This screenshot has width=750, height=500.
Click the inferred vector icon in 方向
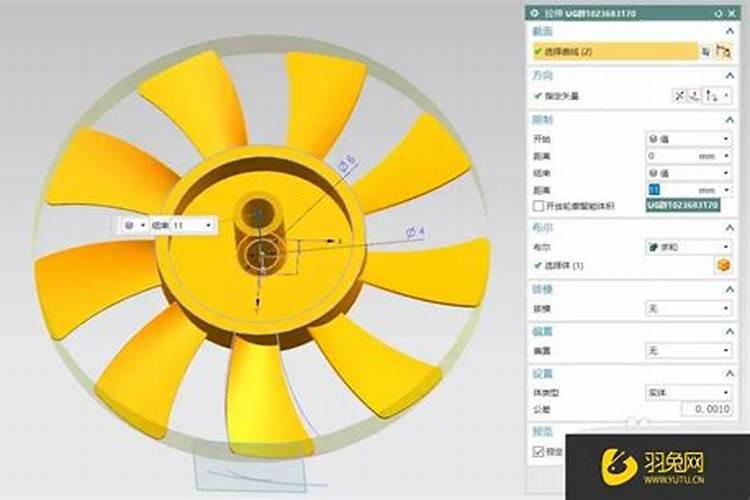click(715, 96)
